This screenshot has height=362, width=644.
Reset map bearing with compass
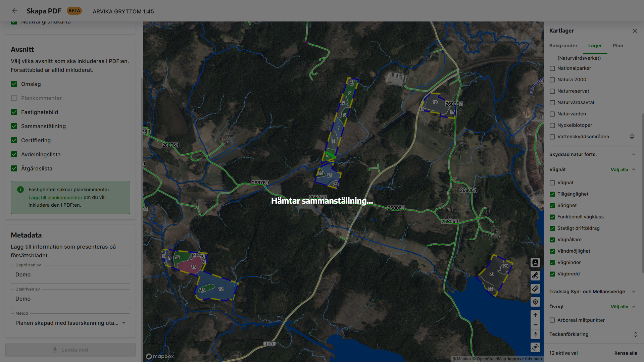point(535,334)
